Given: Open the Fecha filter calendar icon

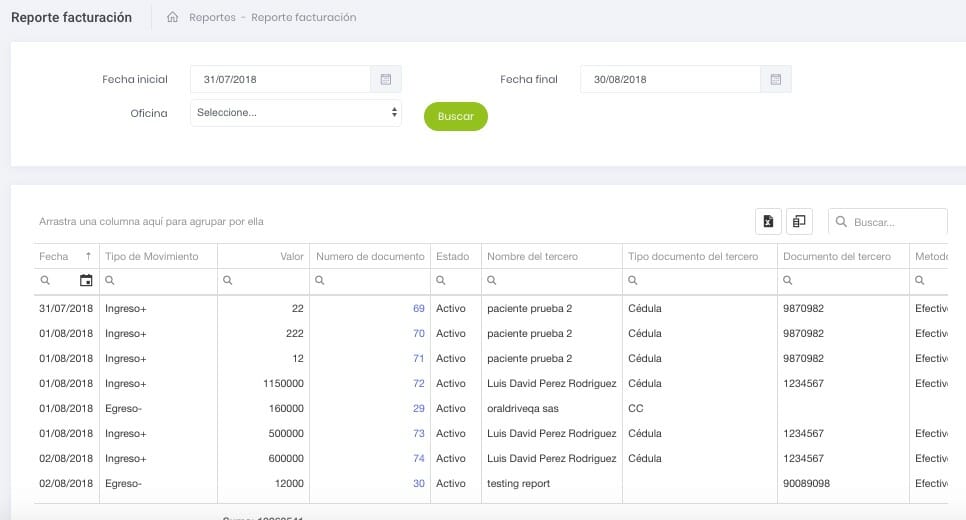Looking at the screenshot, I should pos(86,281).
